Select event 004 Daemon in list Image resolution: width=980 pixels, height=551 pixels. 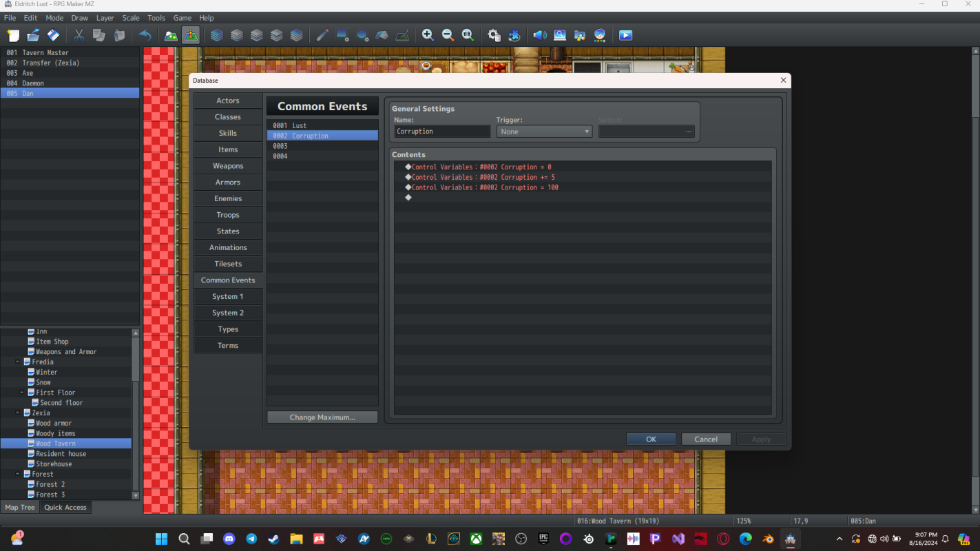coord(70,83)
